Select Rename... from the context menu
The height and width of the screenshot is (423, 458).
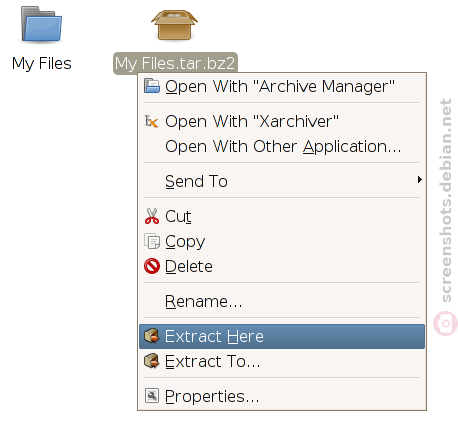[282, 301]
